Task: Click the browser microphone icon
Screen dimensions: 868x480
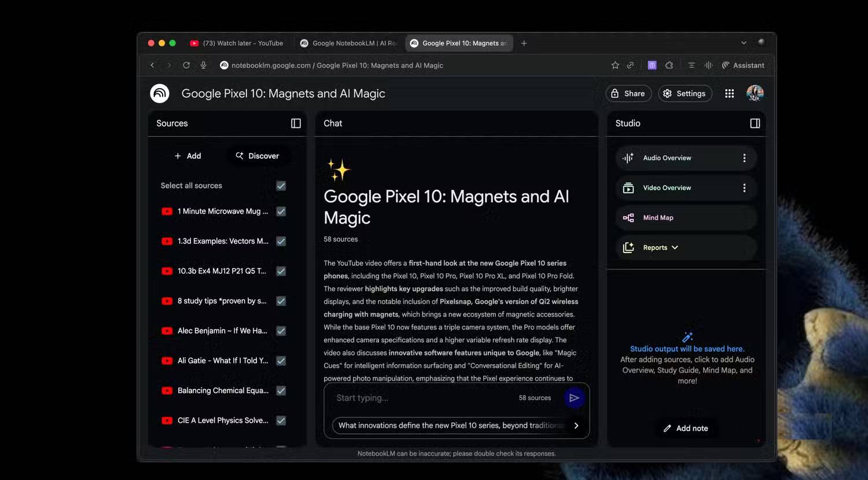Action: click(x=203, y=65)
